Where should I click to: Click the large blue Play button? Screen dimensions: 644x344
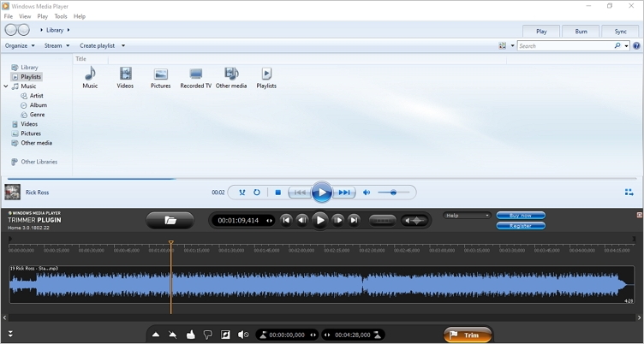click(x=322, y=193)
